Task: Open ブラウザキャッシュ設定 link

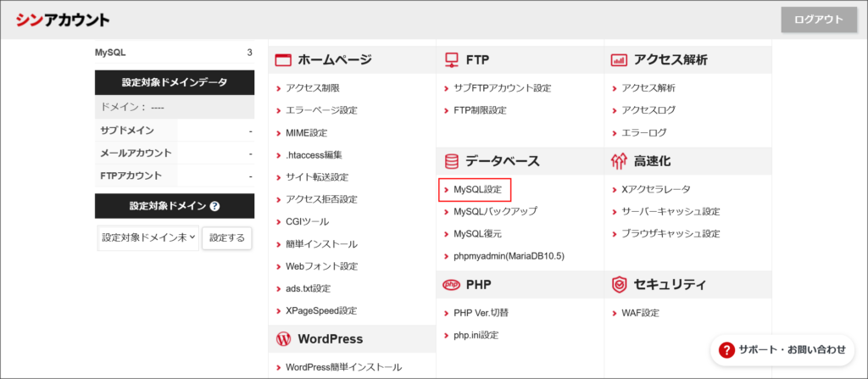Action: (x=671, y=234)
